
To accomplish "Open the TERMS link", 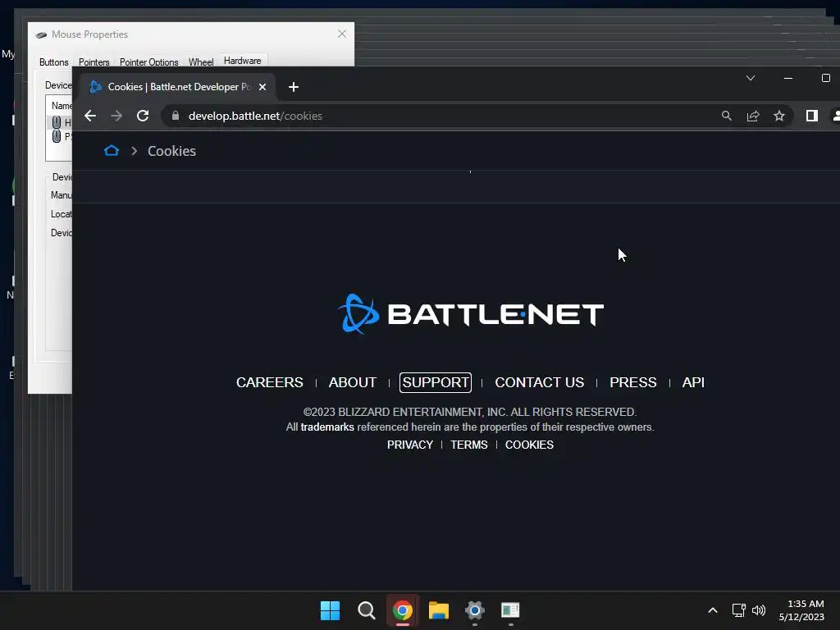I will point(468,445).
